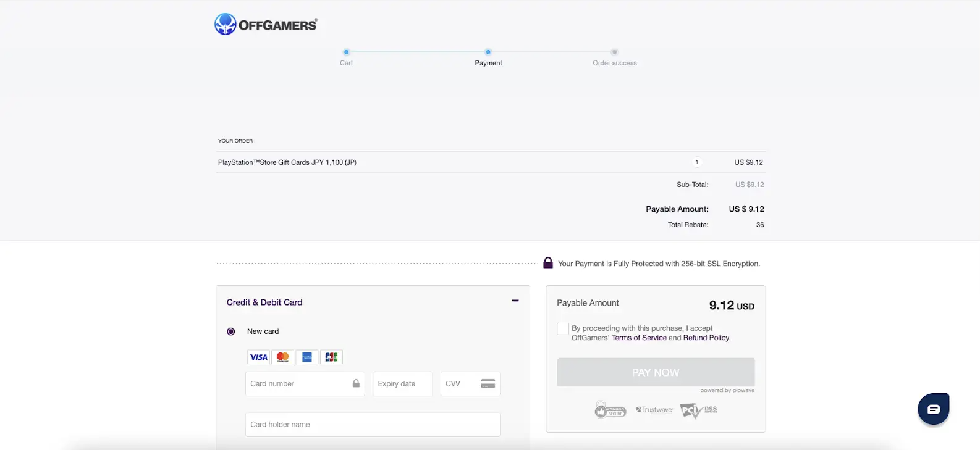Viewport: 980px width, 450px height.
Task: Open the Terms of Service link
Action: (x=639, y=338)
